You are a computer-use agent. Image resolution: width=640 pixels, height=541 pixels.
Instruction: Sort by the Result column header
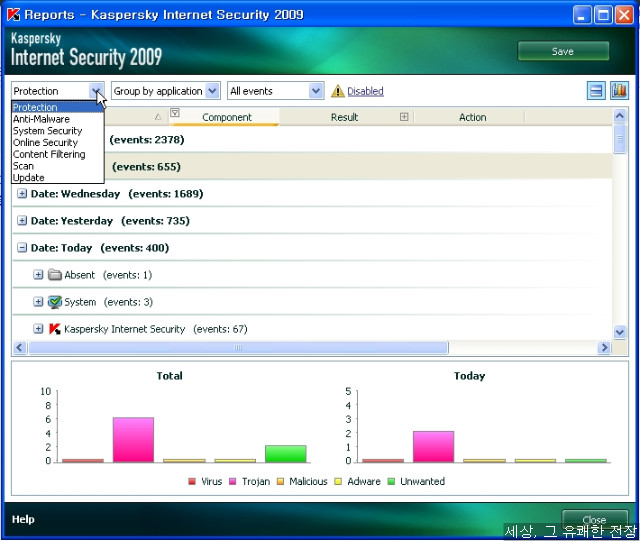coord(344,117)
